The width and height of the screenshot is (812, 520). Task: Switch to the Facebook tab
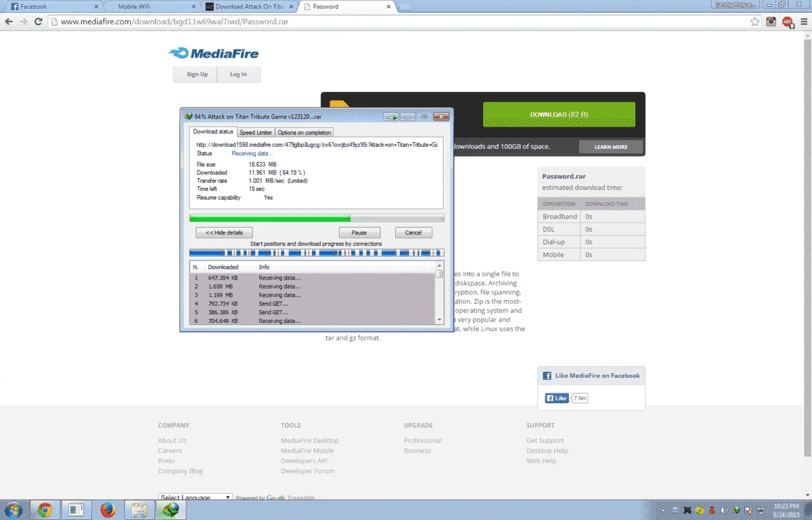pos(54,7)
